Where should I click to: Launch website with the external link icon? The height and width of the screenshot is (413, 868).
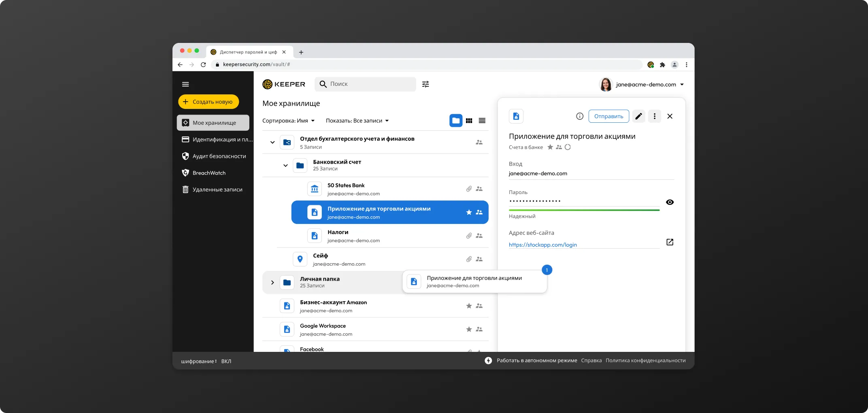670,242
